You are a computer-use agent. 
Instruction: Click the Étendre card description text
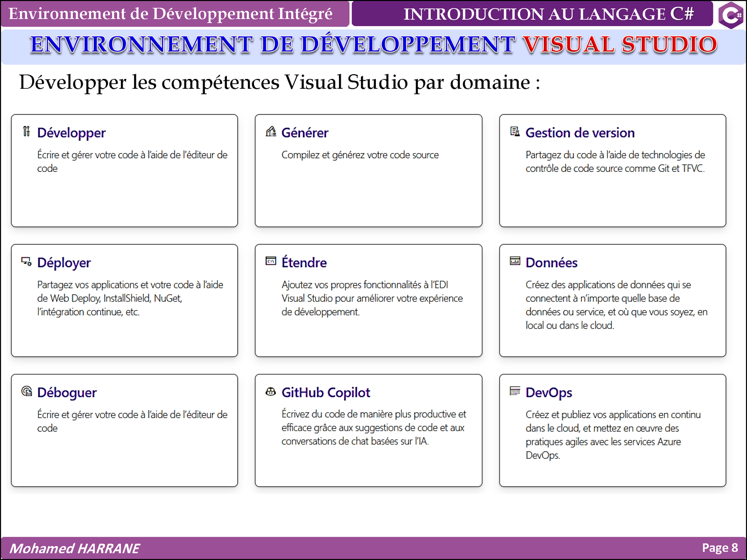coord(372,298)
